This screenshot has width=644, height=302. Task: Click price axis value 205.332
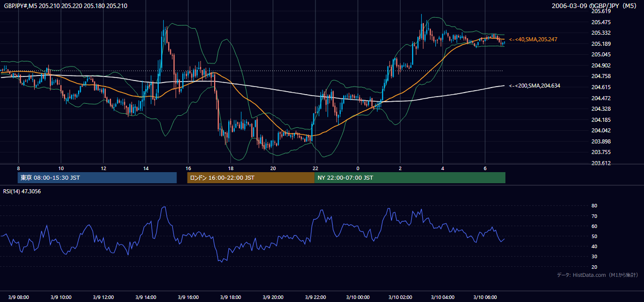(x=601, y=33)
